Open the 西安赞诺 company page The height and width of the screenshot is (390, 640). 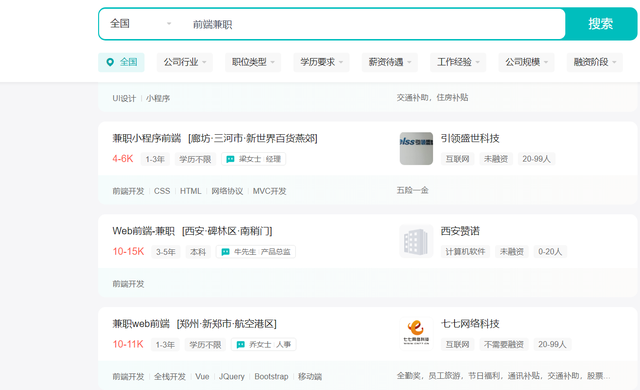pyautogui.click(x=460, y=231)
